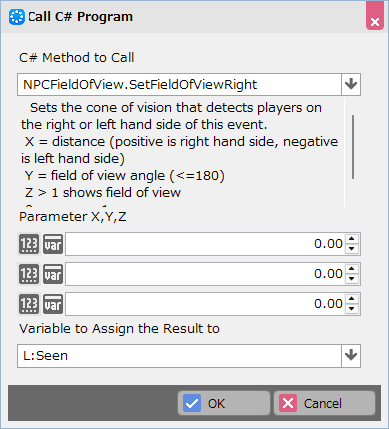
Task: Select numeric input icon for first parameter
Action: 29,244
